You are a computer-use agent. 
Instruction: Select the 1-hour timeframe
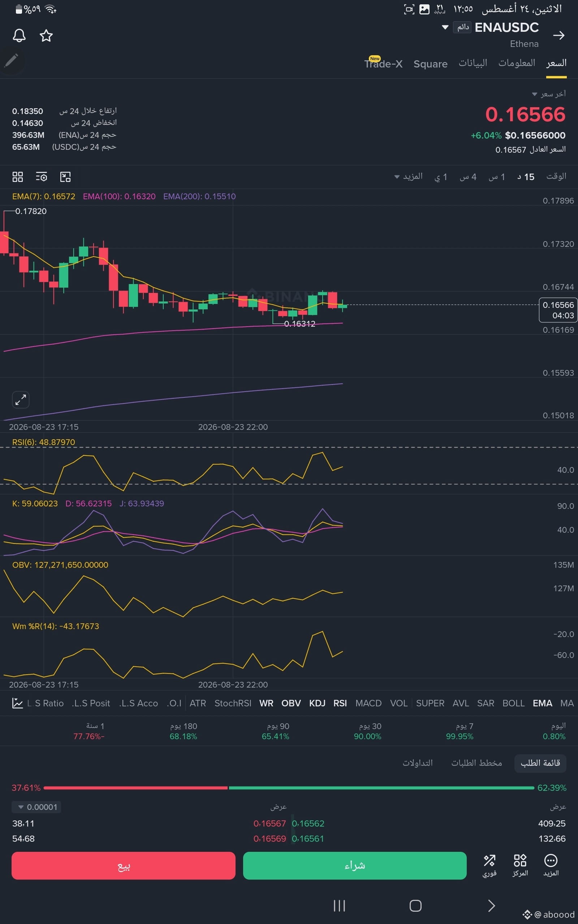(497, 177)
